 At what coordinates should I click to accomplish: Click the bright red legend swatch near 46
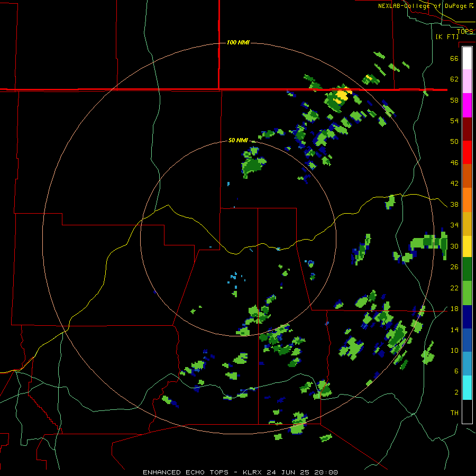pos(467,152)
